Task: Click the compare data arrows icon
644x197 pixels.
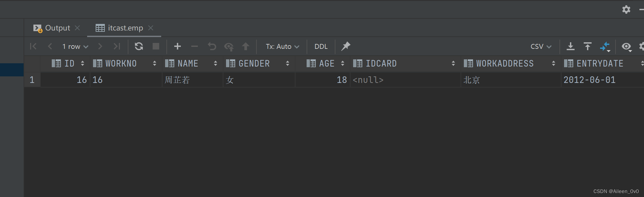Action: pos(605,46)
